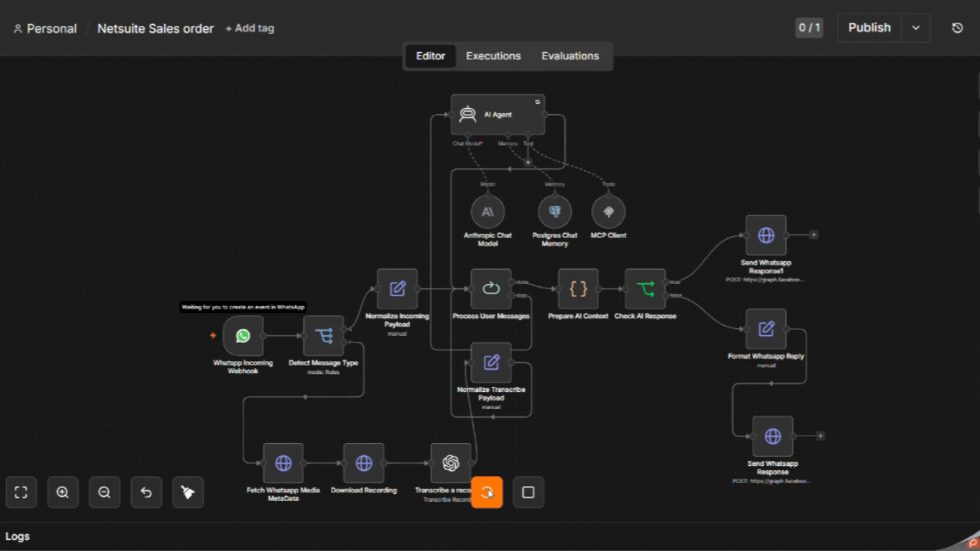Open the Personal project breadcrumb
980x551 pixels.
coord(45,29)
